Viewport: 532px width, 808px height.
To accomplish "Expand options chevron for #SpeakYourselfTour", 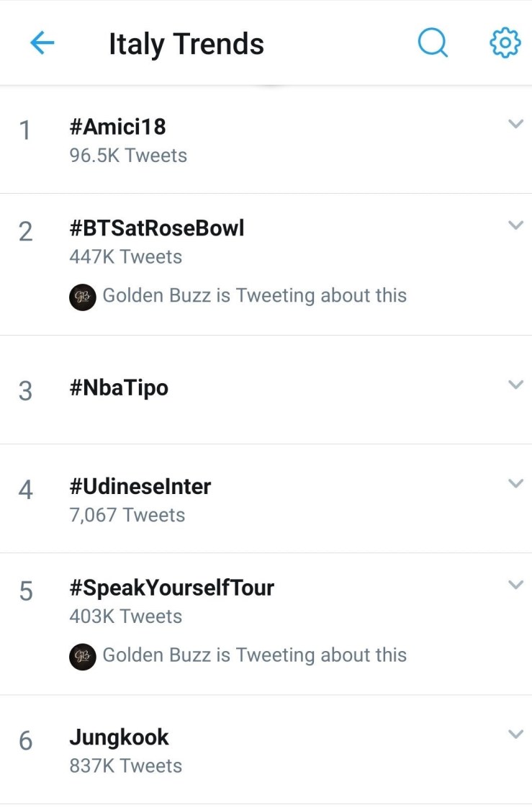I will (x=515, y=585).
